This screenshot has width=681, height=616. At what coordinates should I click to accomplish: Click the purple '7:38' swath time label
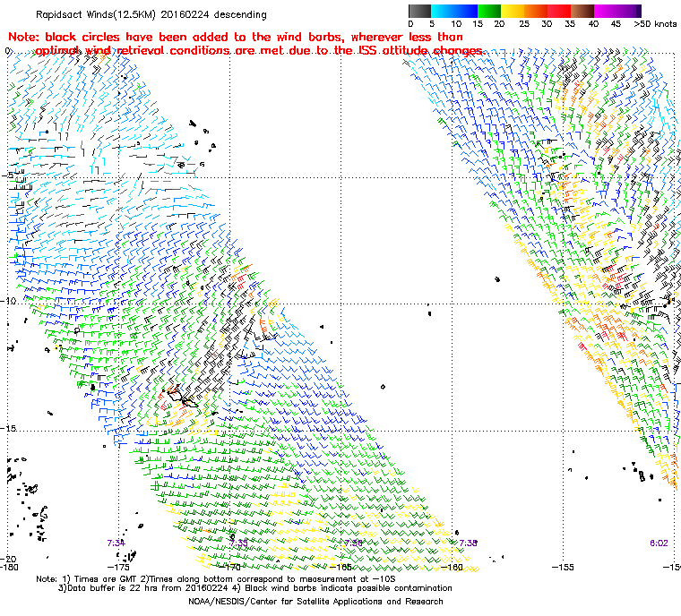(x=468, y=543)
